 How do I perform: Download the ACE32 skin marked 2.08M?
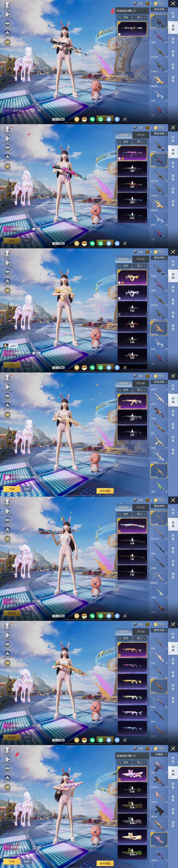[x=132, y=417]
